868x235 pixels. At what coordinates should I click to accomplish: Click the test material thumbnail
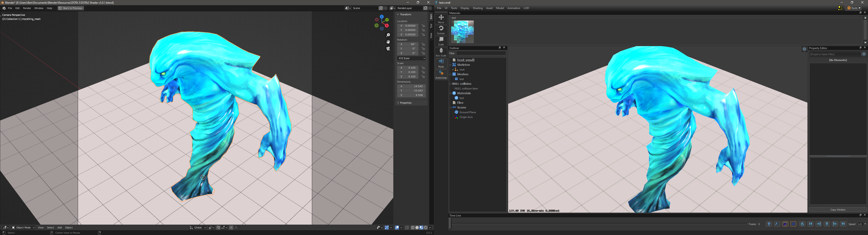[x=462, y=32]
